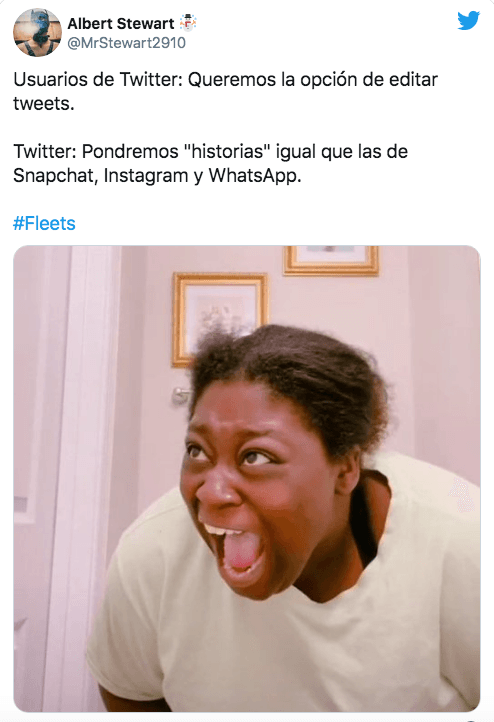
Task: Open Albert Stewart's profile avatar
Action: [x=37, y=32]
